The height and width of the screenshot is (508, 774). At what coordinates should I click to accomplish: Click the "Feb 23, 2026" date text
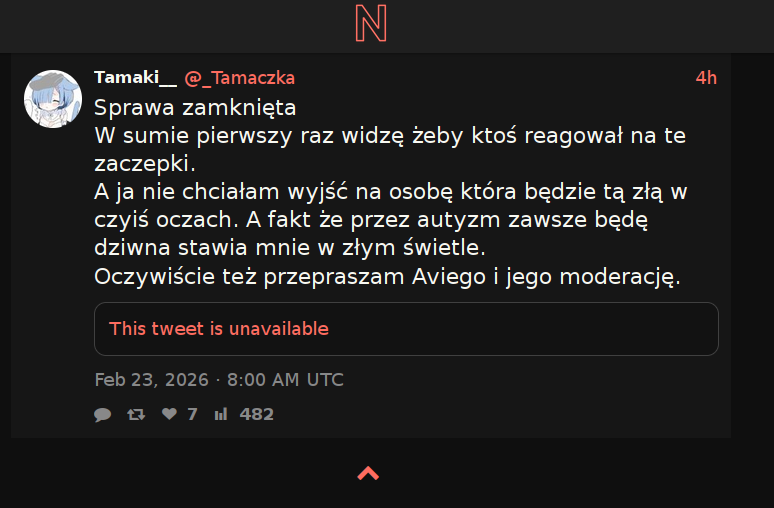(x=151, y=380)
